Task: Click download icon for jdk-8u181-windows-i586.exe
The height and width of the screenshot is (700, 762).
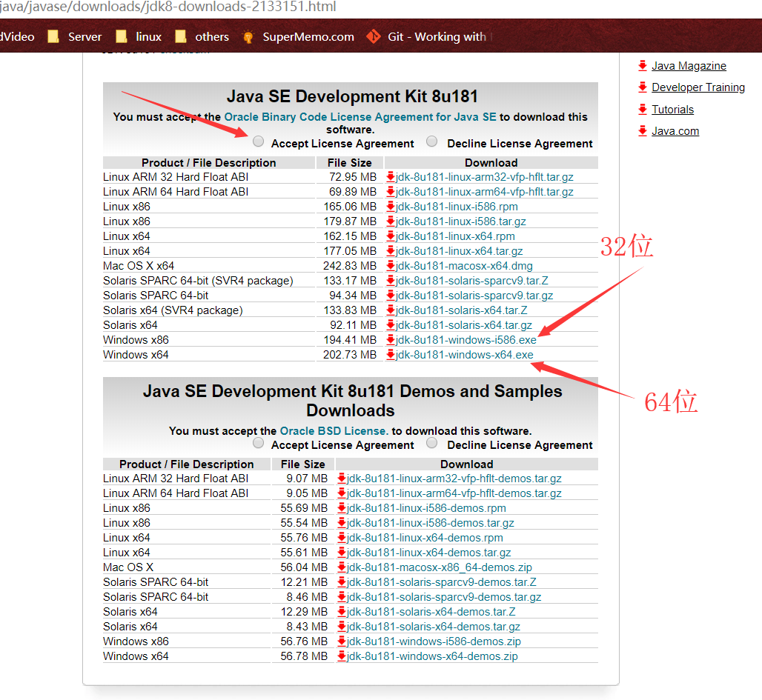Action: [390, 340]
